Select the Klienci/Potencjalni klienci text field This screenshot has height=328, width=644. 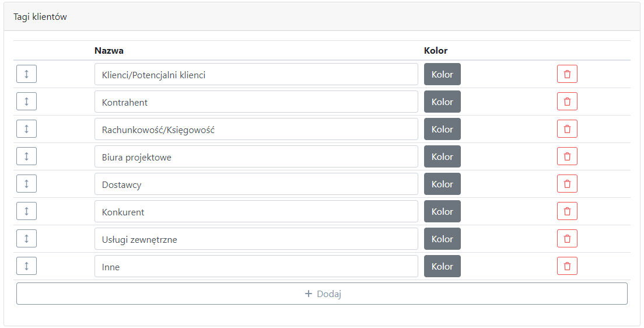(256, 74)
